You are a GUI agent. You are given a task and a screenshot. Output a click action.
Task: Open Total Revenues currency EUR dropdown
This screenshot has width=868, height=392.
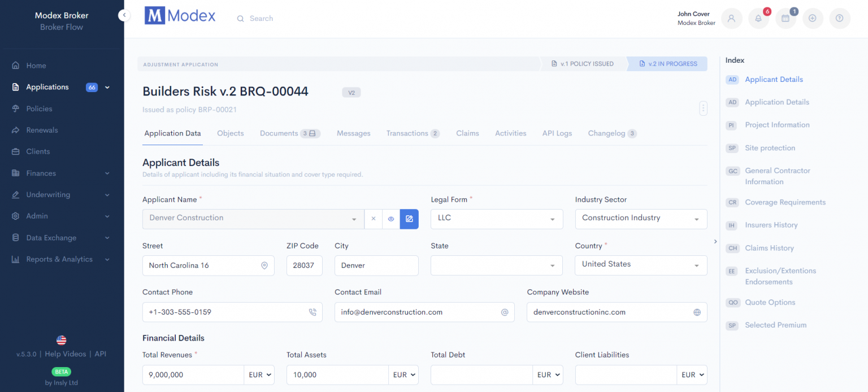click(x=259, y=374)
